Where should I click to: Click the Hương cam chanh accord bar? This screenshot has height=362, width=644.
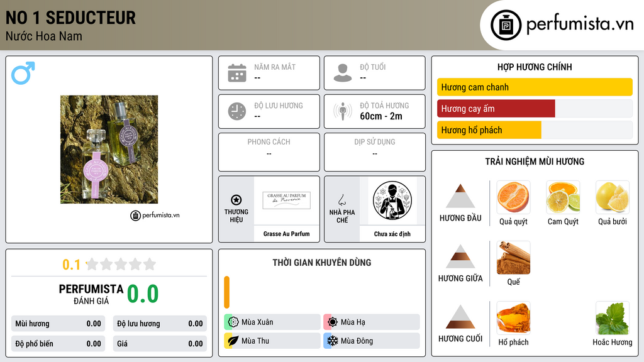click(535, 87)
